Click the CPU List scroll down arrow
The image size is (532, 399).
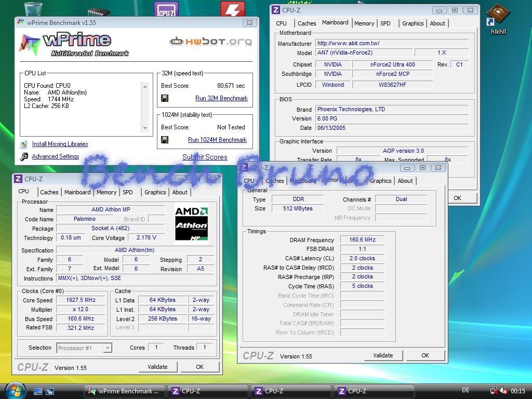point(145,128)
